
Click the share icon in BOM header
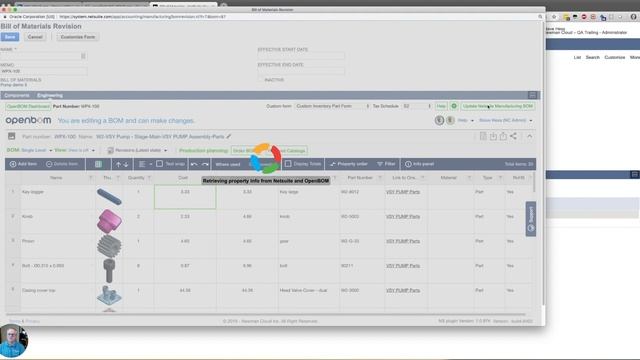coord(513,136)
